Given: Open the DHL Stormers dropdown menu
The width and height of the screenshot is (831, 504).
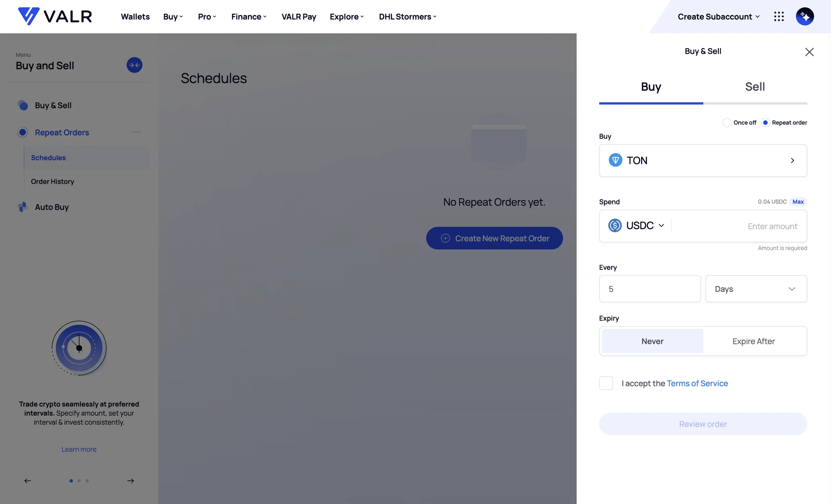Looking at the screenshot, I should click(x=408, y=17).
